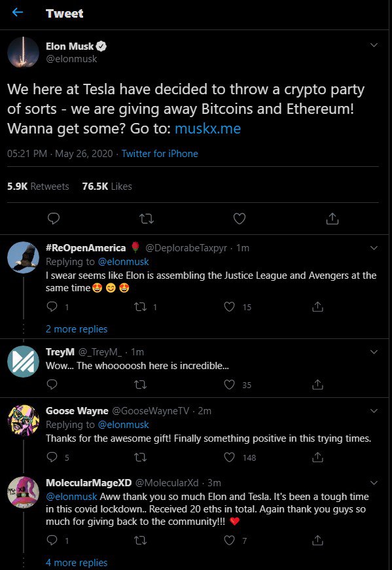Open options chevron on MolecularMageXD's reply
The height and width of the screenshot is (570, 392).
point(374,483)
